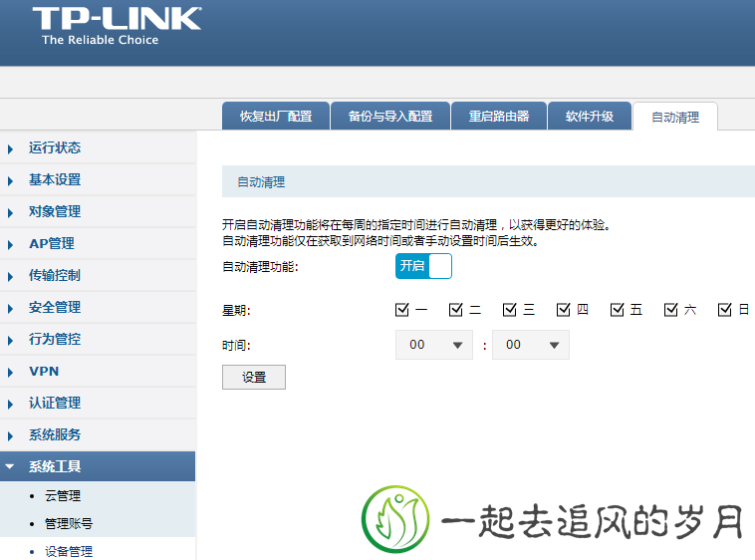
Task: Click the TP-LINK logo
Action: point(116,25)
